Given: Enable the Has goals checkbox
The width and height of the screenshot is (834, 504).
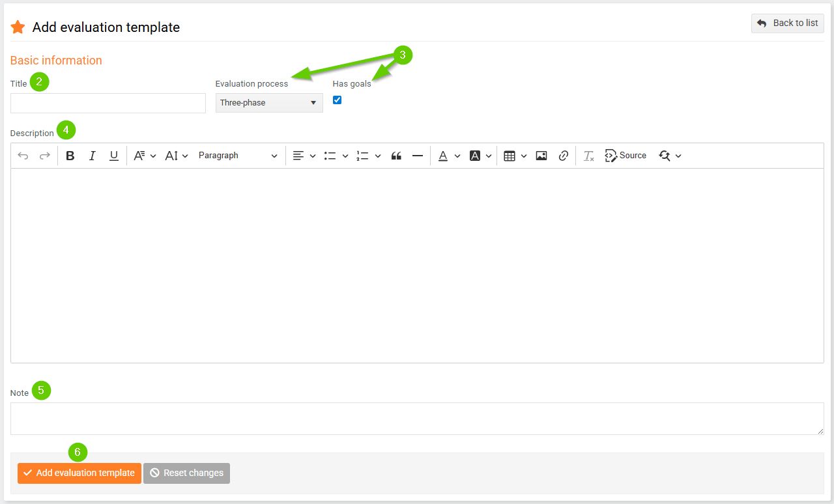Looking at the screenshot, I should (337, 100).
